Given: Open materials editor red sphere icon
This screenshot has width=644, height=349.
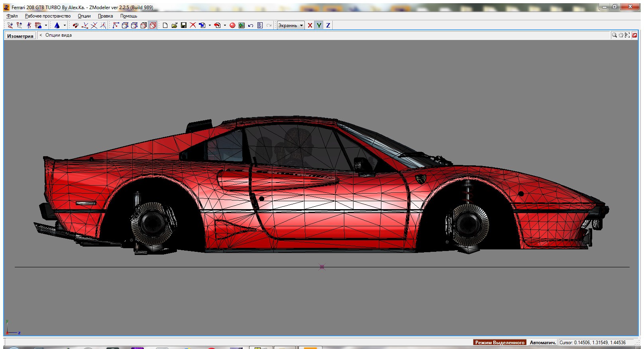Looking at the screenshot, I should coord(232,25).
